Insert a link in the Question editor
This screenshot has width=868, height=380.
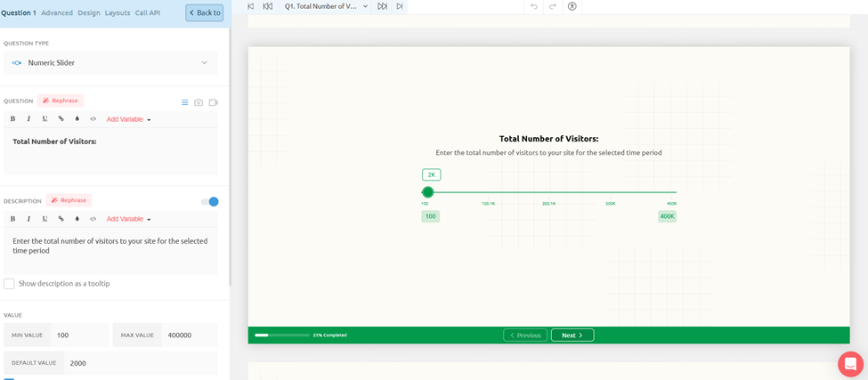(x=61, y=119)
